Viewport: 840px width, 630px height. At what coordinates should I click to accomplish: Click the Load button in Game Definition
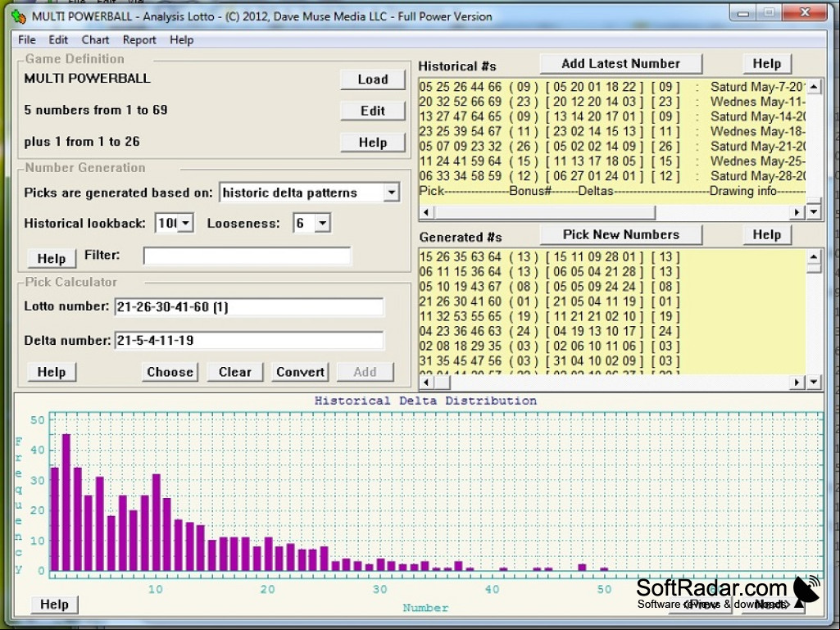point(373,79)
